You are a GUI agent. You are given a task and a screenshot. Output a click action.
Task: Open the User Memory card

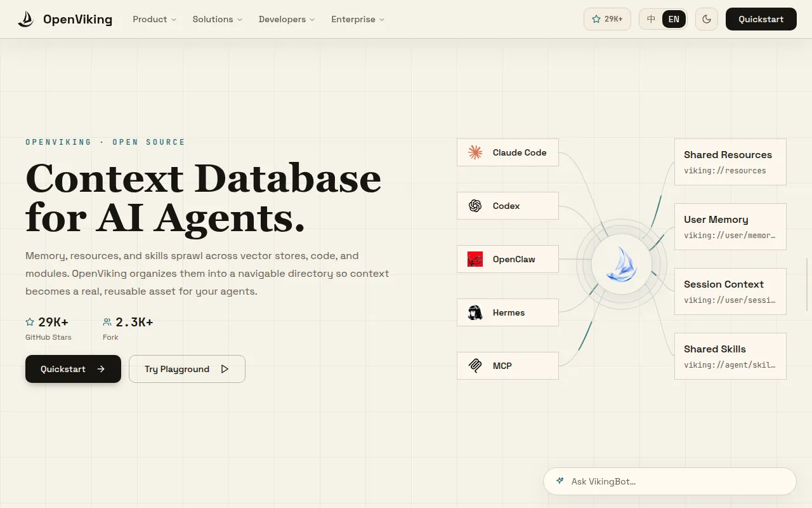click(x=730, y=227)
